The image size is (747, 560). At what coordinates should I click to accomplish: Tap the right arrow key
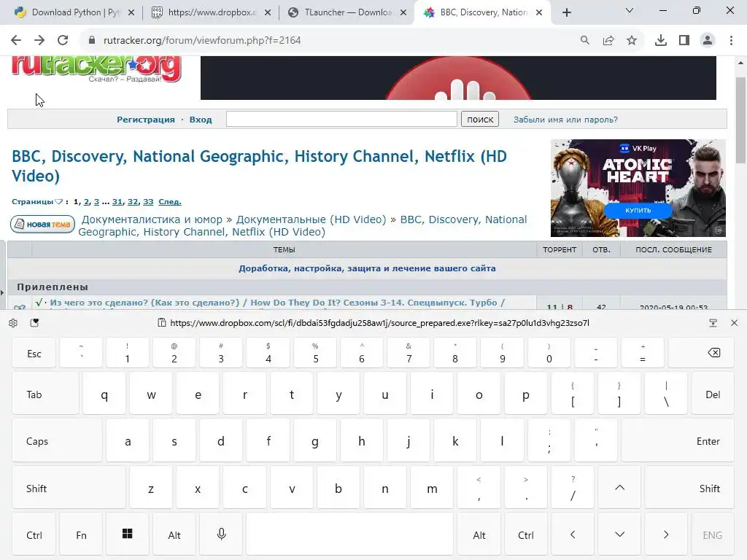pyautogui.click(x=666, y=534)
